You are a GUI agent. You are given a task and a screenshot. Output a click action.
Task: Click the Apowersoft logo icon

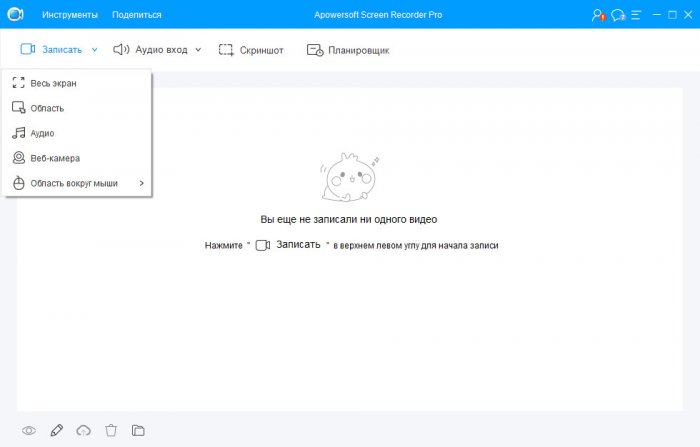point(16,14)
